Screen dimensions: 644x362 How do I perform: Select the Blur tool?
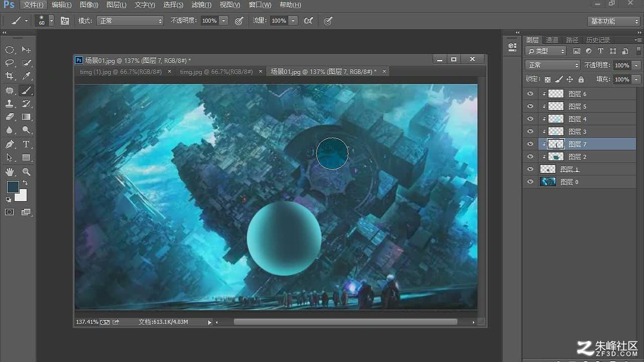point(10,130)
